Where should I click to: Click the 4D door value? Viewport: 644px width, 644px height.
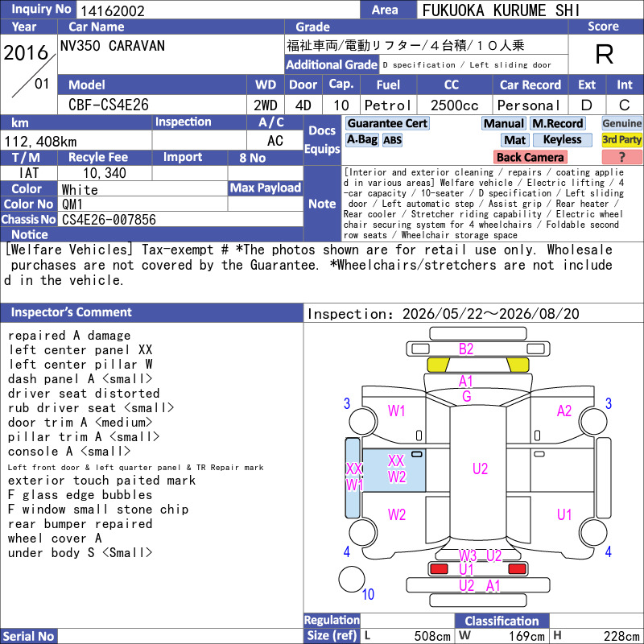coord(303,105)
